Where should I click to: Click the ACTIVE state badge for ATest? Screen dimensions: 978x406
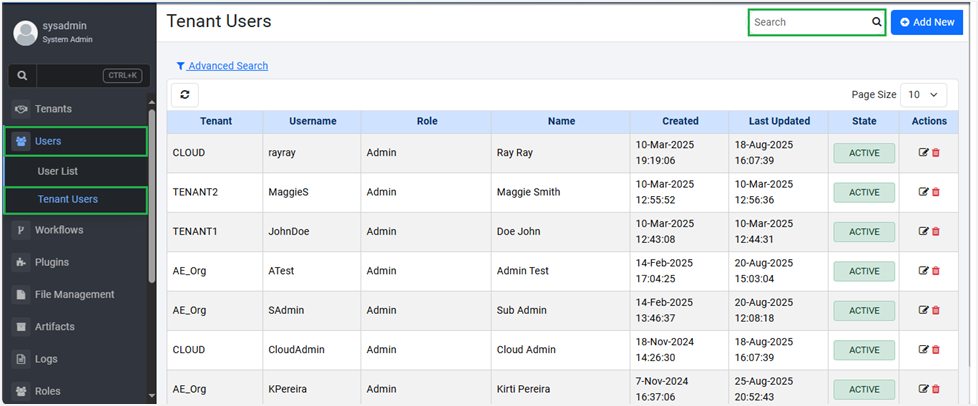[863, 271]
